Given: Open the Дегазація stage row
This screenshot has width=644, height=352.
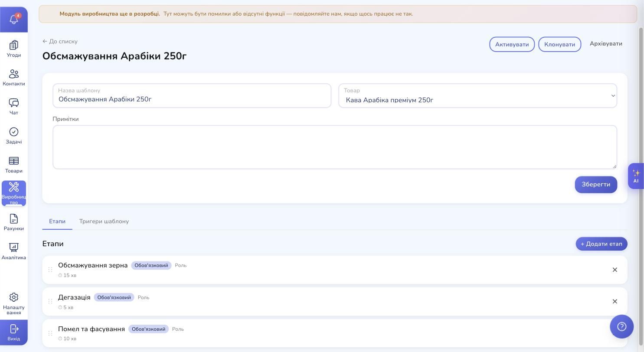Looking at the screenshot, I should pyautogui.click(x=335, y=301).
